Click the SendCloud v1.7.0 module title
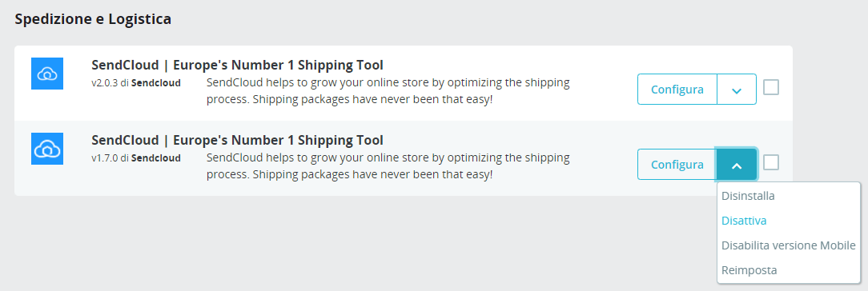 [x=238, y=140]
